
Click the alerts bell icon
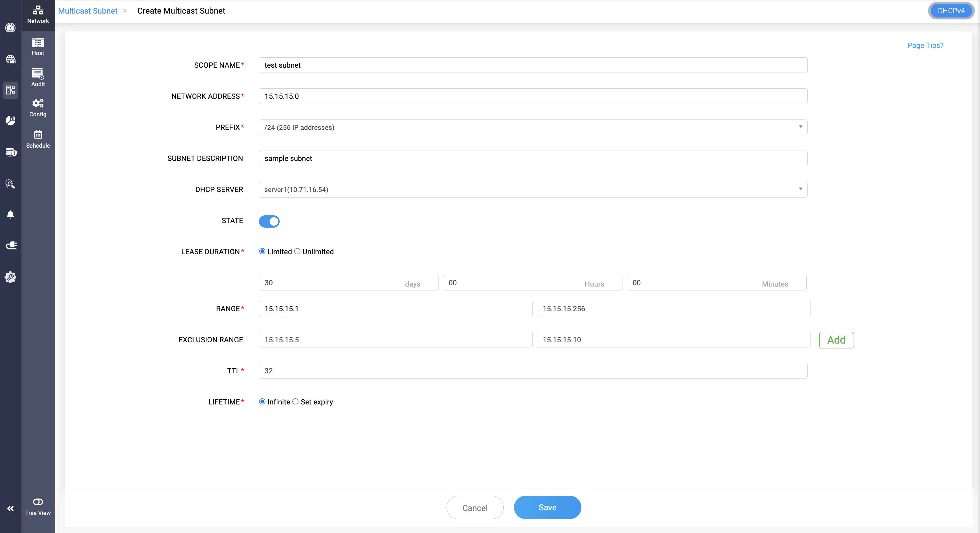click(x=10, y=214)
